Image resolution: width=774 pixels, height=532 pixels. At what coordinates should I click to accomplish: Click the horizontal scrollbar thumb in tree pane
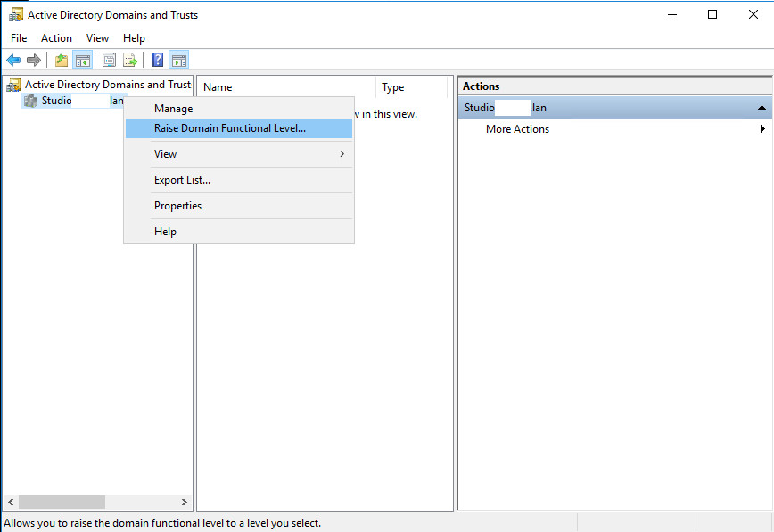pyautogui.click(x=62, y=503)
